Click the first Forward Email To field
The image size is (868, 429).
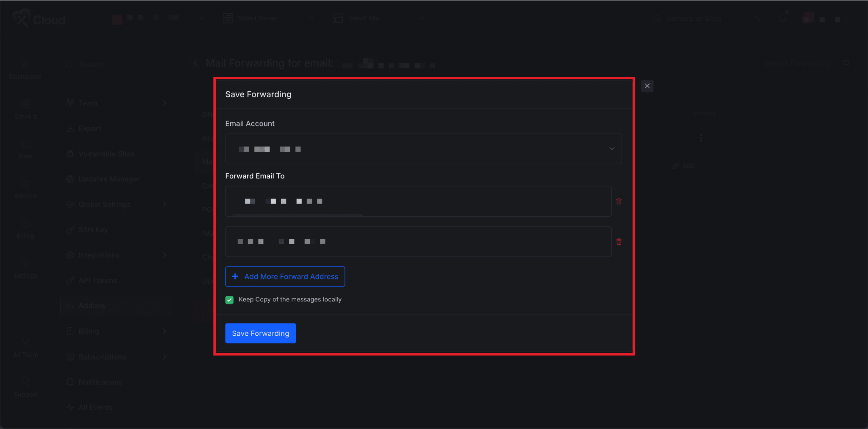418,201
